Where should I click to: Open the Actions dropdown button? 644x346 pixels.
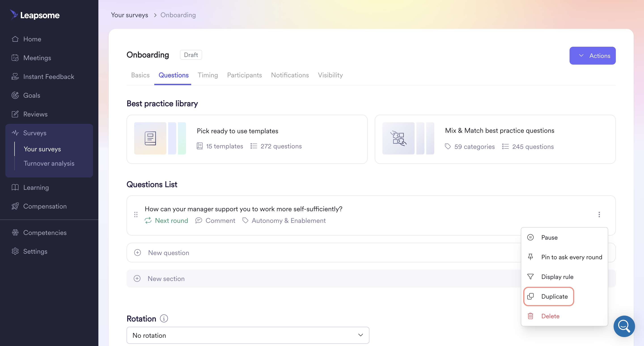click(593, 55)
